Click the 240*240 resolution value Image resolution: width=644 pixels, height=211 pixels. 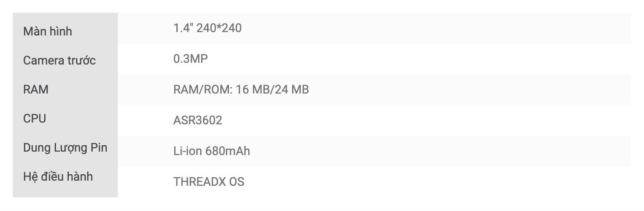click(x=219, y=28)
